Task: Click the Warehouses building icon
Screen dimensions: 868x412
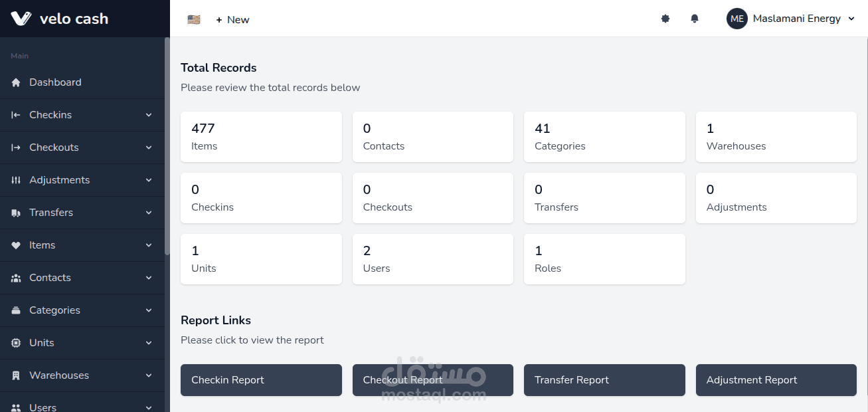Action: [x=16, y=375]
